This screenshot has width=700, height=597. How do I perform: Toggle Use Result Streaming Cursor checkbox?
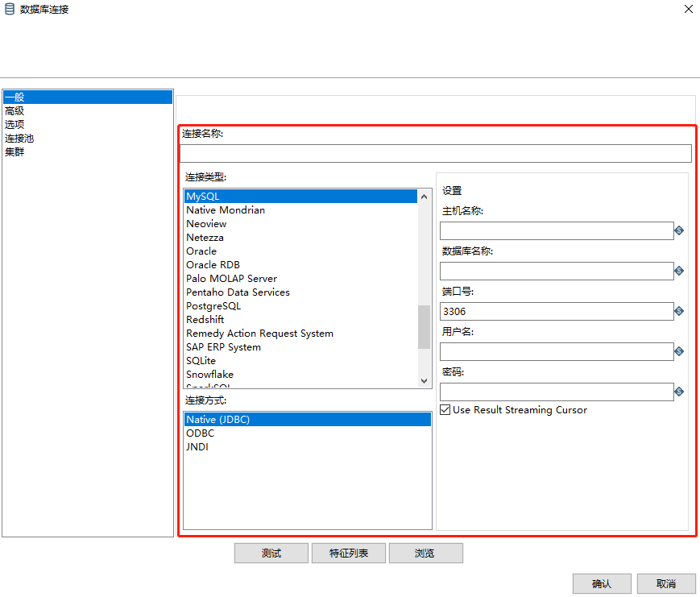click(445, 410)
